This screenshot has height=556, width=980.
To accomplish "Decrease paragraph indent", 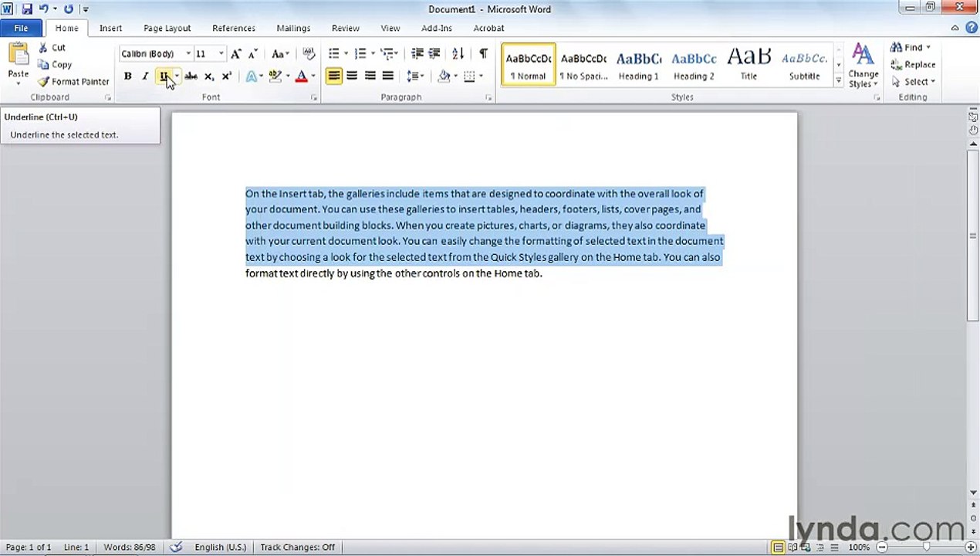I will 417,53.
